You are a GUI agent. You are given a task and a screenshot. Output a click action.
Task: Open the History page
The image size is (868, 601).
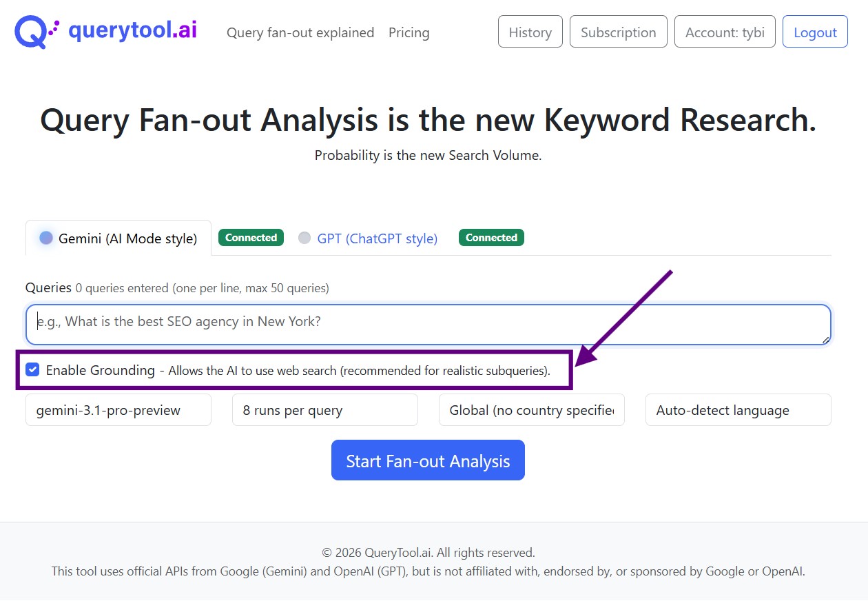pos(530,32)
